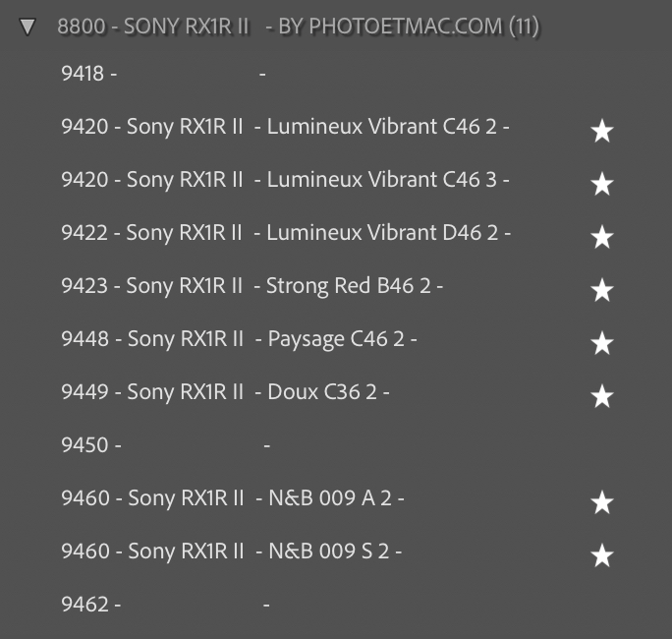Image resolution: width=672 pixels, height=639 pixels.
Task: Select the Lumineux Vibrant C46 3 preset
Action: (x=285, y=180)
